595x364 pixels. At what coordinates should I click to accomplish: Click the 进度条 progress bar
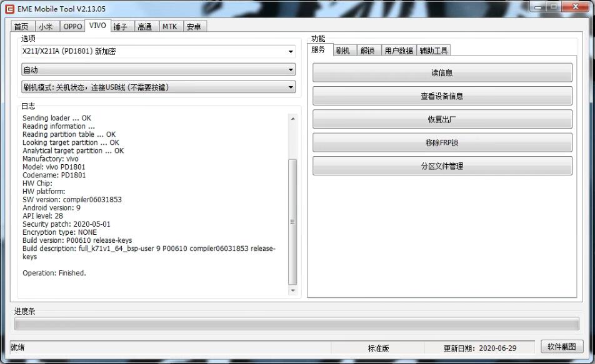[x=297, y=324]
